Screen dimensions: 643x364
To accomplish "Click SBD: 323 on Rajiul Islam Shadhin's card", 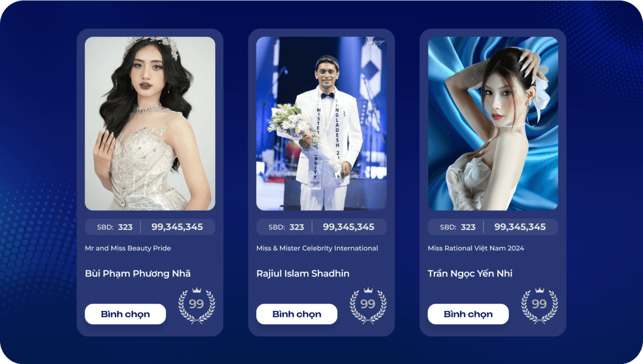I will coord(286,227).
